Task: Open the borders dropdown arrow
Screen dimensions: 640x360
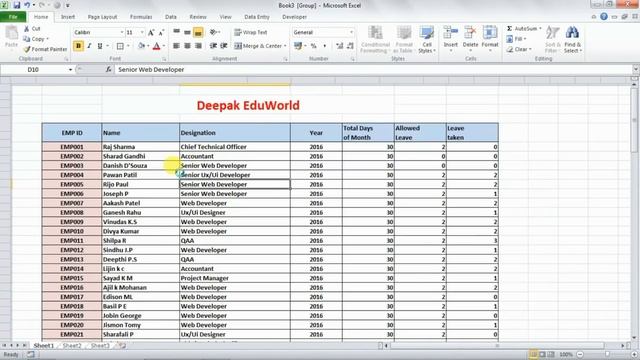Action: point(128,46)
